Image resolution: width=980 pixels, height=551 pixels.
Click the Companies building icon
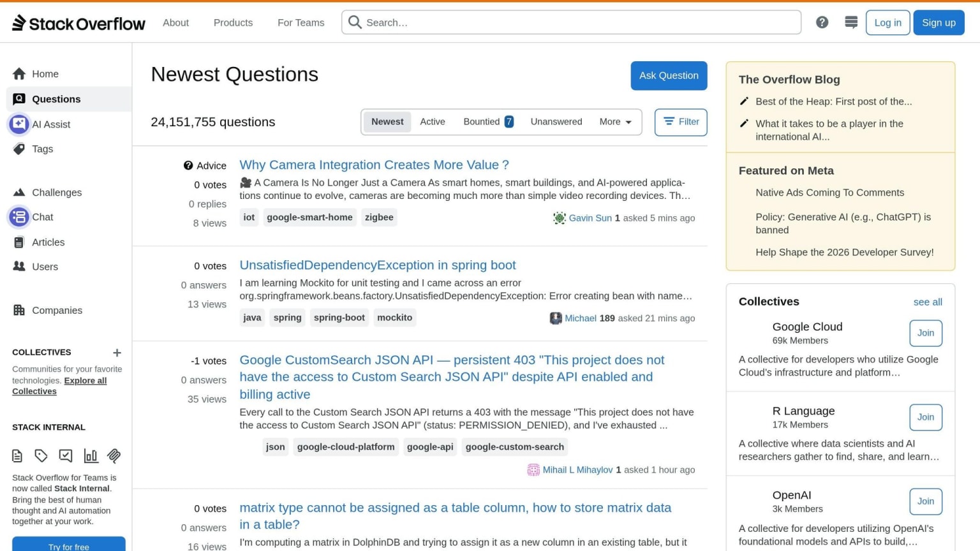[19, 310]
